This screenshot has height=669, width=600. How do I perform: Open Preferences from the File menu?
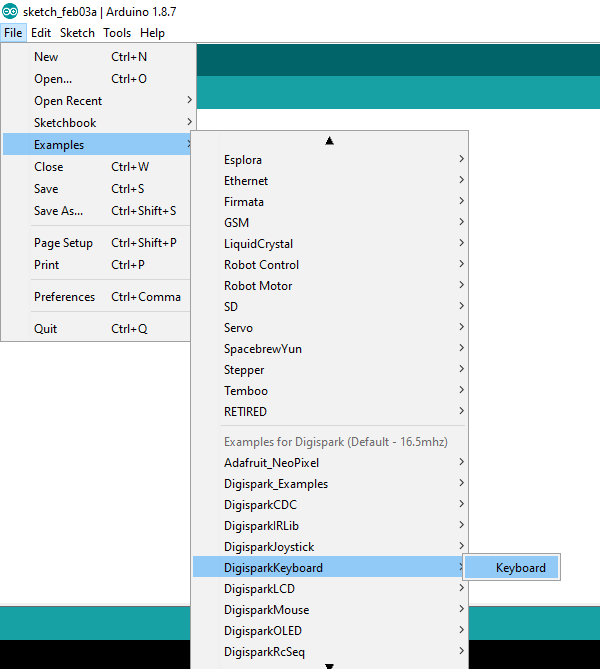(x=96, y=297)
